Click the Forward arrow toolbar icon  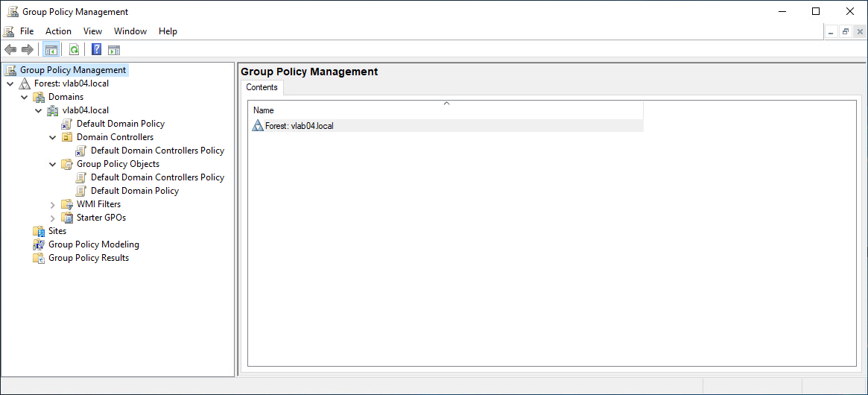click(x=28, y=50)
